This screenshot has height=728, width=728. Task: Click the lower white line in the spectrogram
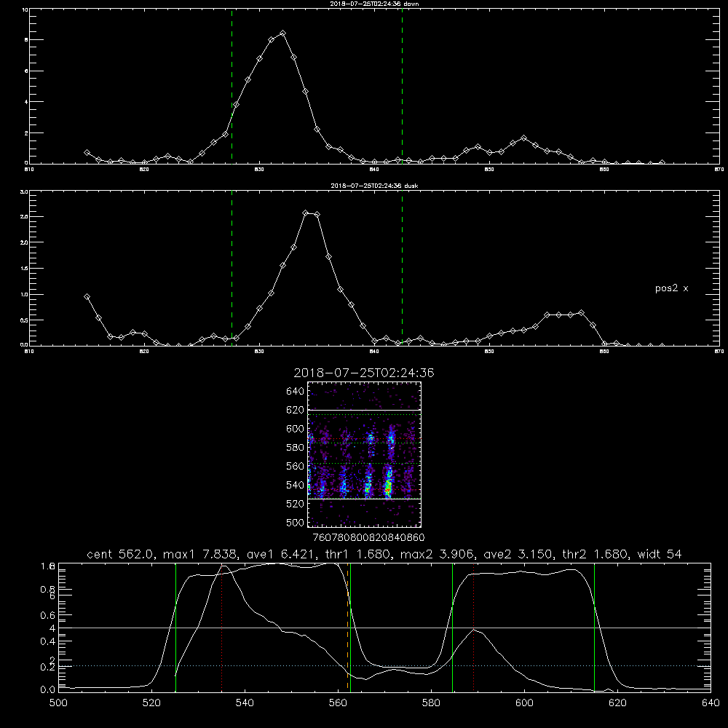point(364,499)
